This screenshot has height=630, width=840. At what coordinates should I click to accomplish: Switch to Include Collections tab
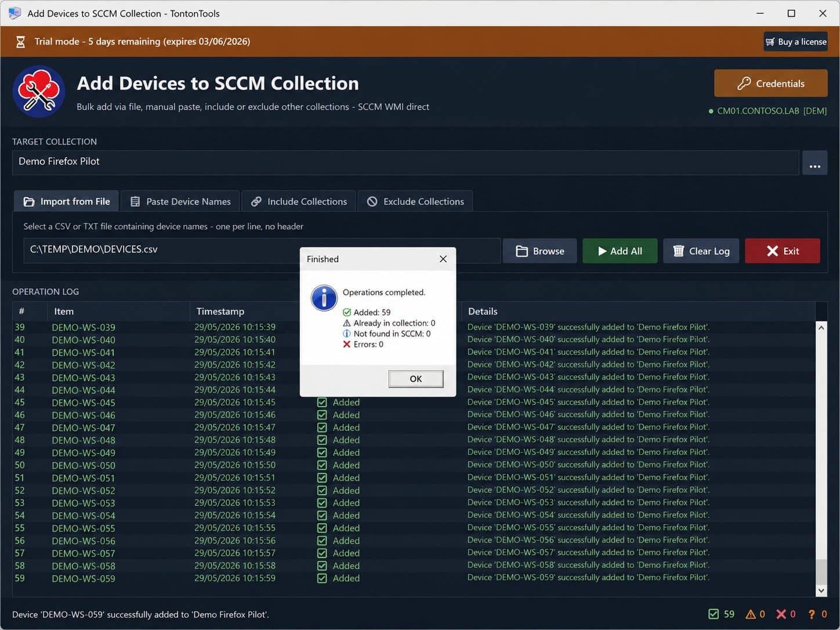[x=299, y=201]
